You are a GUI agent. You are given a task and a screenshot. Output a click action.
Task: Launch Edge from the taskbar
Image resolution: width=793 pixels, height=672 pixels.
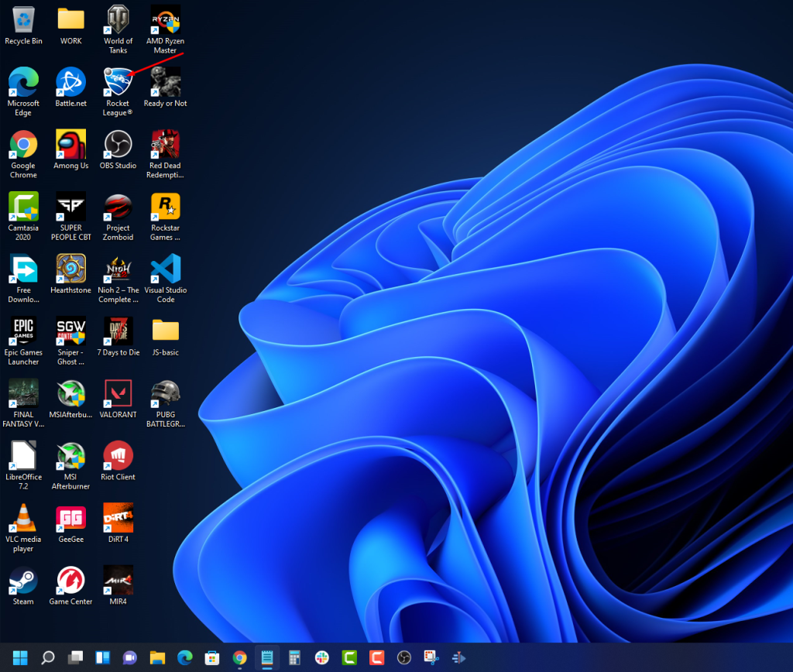point(184,658)
